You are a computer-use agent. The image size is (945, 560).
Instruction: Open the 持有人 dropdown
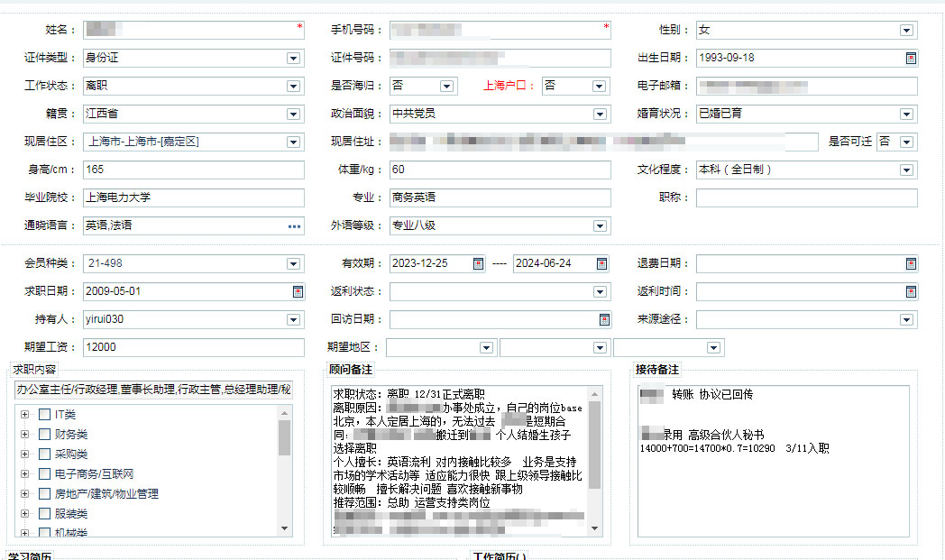[x=293, y=319]
